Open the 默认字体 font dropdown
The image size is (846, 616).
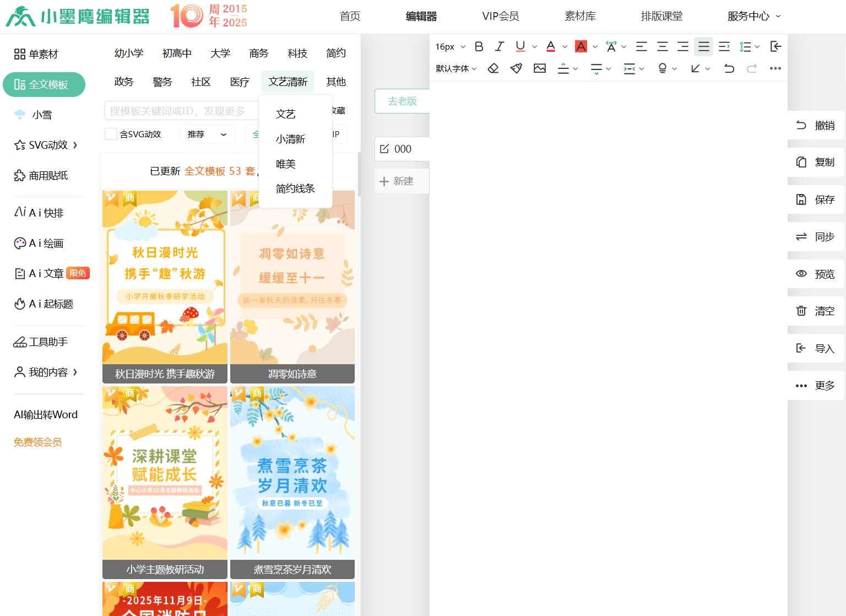(x=456, y=68)
